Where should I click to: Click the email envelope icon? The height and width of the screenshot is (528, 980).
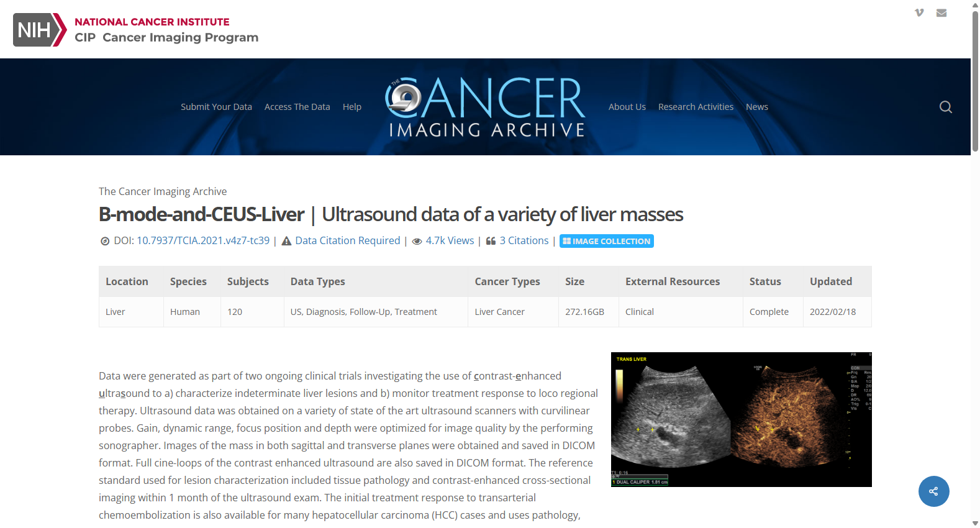pyautogui.click(x=941, y=12)
